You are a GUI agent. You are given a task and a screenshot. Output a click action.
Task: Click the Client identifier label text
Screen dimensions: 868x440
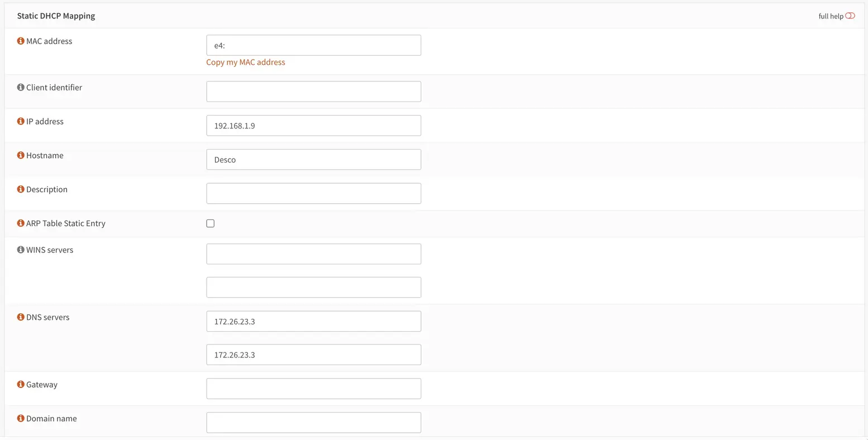point(54,87)
